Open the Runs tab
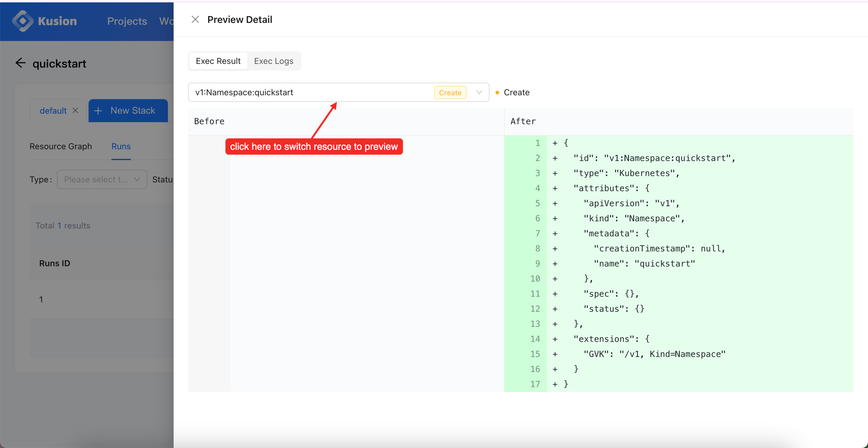This screenshot has width=868, height=448. click(x=121, y=146)
